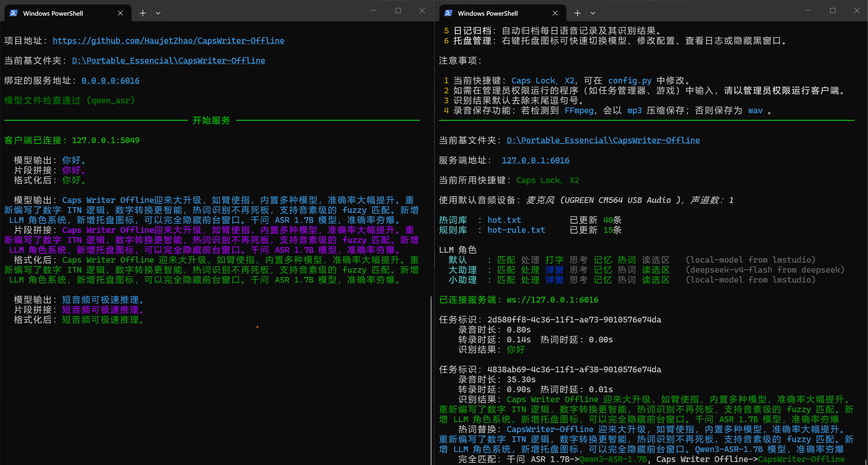
Task: Open the CapsWriter-Offline GitHub project link
Action: coord(168,41)
